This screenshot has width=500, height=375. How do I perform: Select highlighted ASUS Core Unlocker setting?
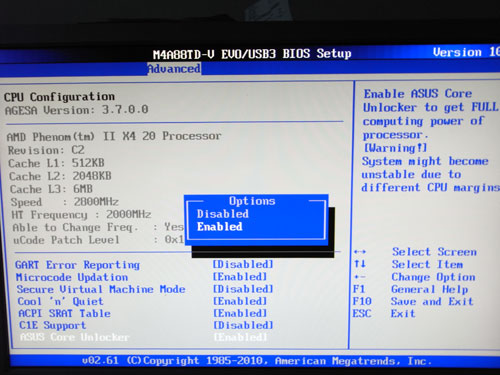pos(74,337)
